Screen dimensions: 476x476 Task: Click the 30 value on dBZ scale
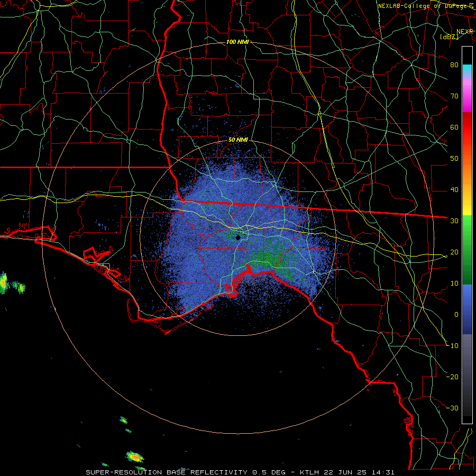[454, 221]
